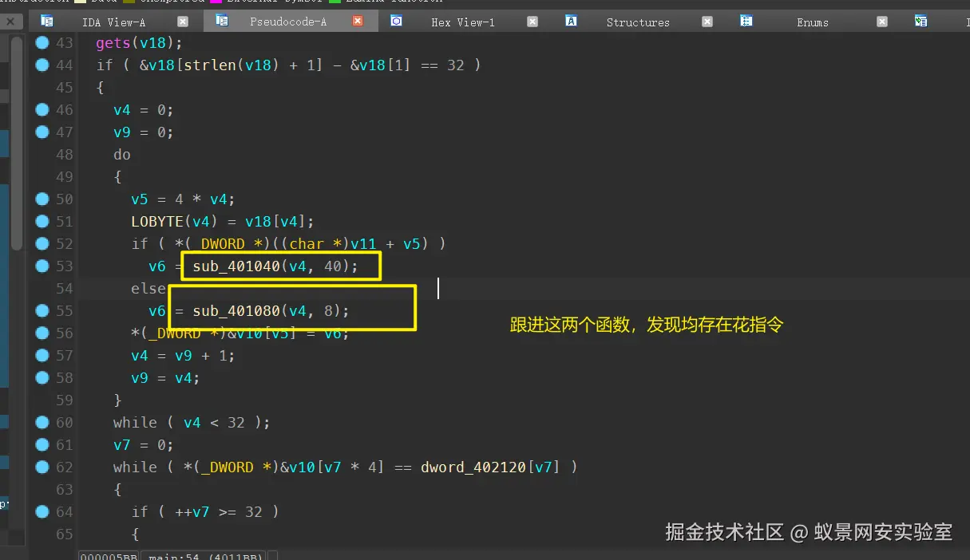Switch to the Structures tab

638,22
